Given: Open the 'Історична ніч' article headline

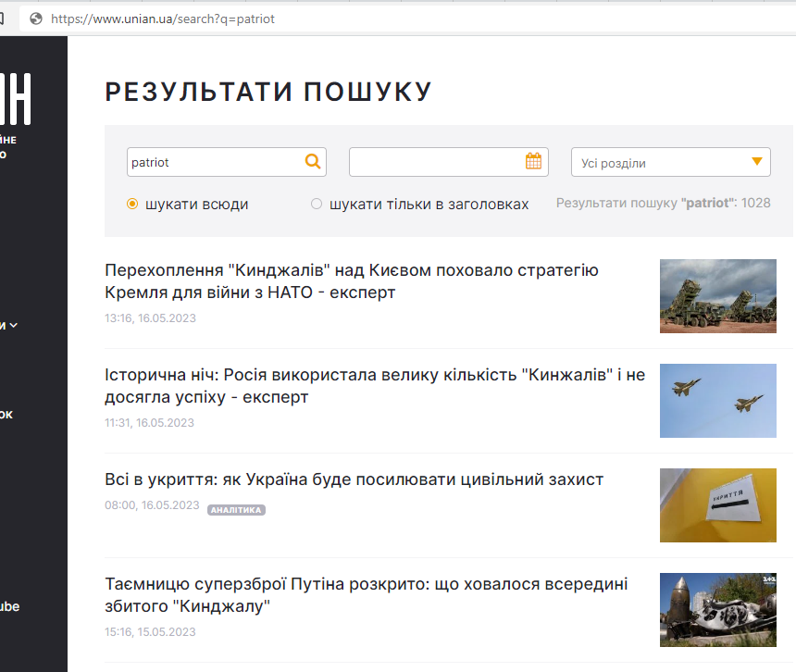Looking at the screenshot, I should pyautogui.click(x=375, y=386).
